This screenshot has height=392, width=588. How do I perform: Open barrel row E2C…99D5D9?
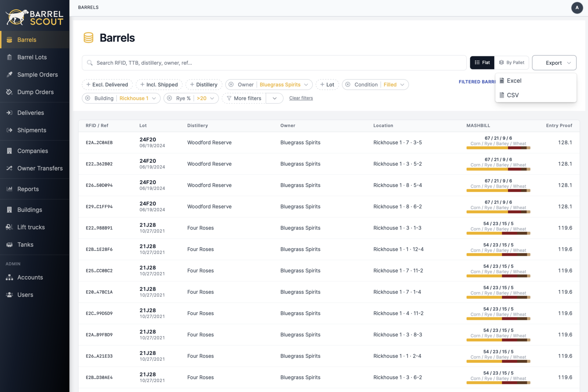[x=329, y=313]
